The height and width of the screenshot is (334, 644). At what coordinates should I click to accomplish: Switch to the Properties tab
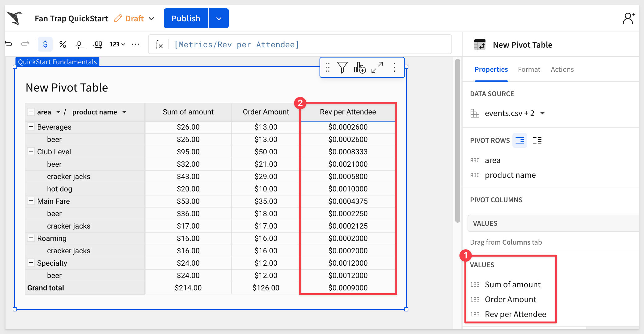[491, 69]
